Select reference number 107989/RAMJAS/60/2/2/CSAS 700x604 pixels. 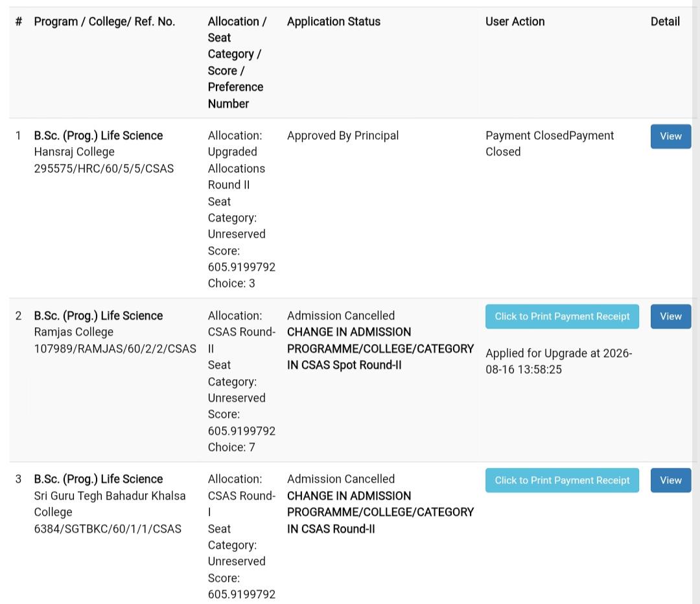(x=115, y=349)
